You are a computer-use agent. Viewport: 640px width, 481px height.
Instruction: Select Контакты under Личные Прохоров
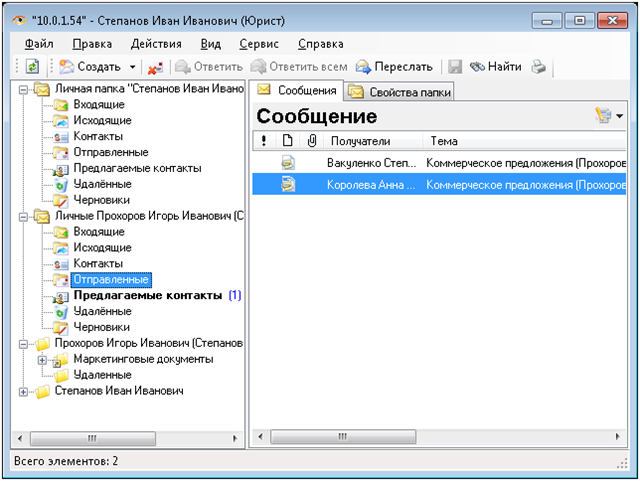pyautogui.click(x=98, y=264)
